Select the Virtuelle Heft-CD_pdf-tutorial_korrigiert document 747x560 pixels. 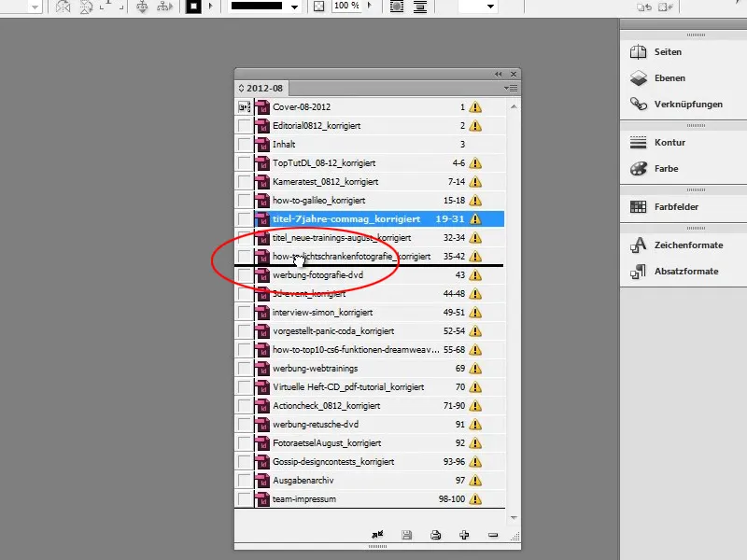pyautogui.click(x=379, y=387)
